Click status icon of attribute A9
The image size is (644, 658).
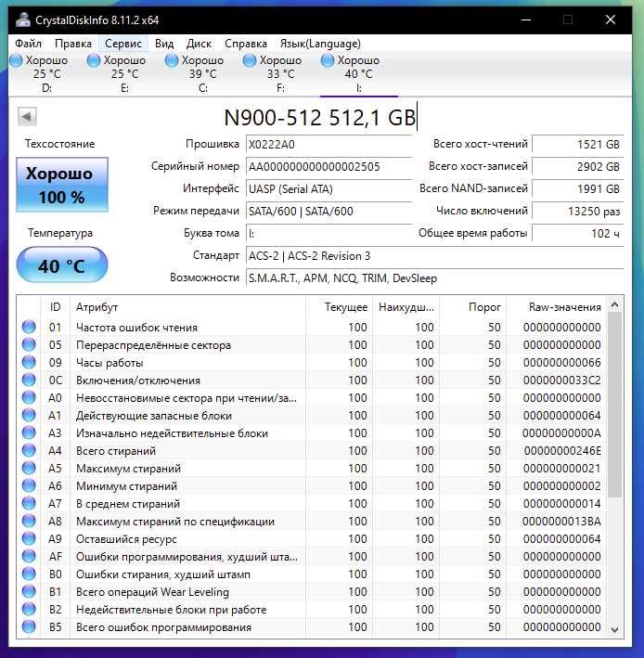pyautogui.click(x=29, y=538)
